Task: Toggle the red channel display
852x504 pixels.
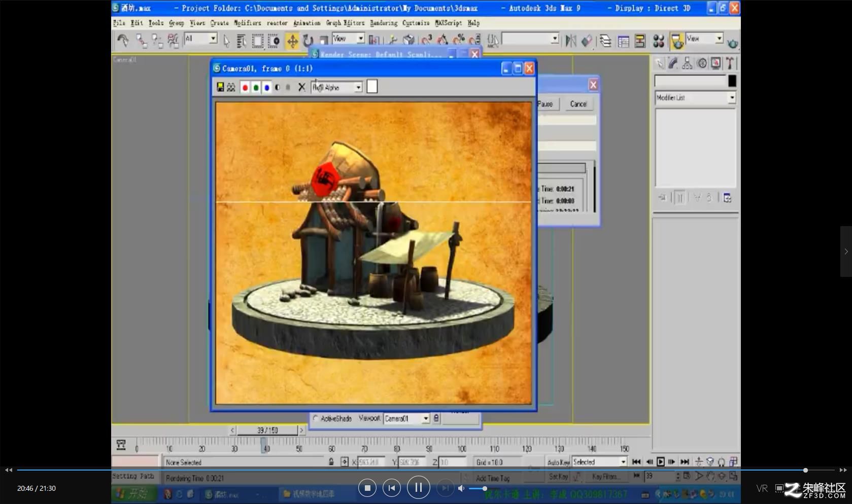Action: 245,87
